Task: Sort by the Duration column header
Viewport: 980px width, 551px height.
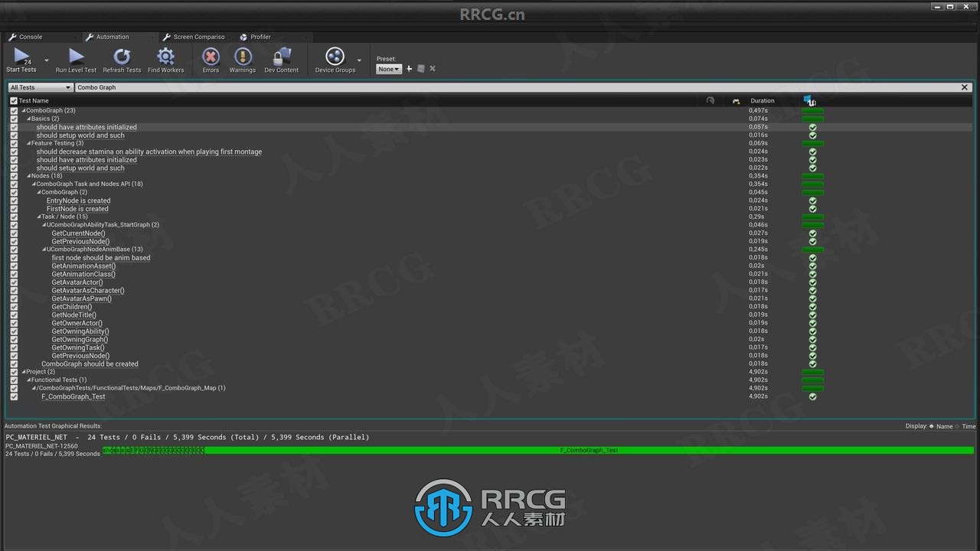Action: coord(762,100)
